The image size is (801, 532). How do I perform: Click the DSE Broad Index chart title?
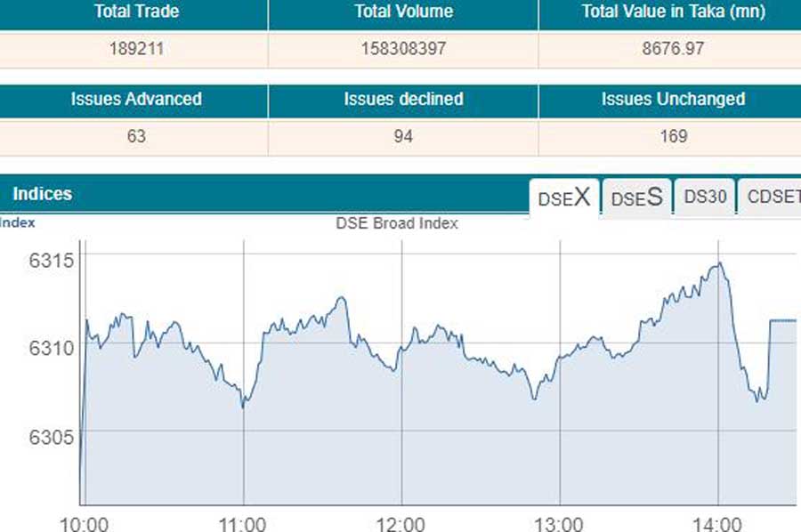[397, 223]
